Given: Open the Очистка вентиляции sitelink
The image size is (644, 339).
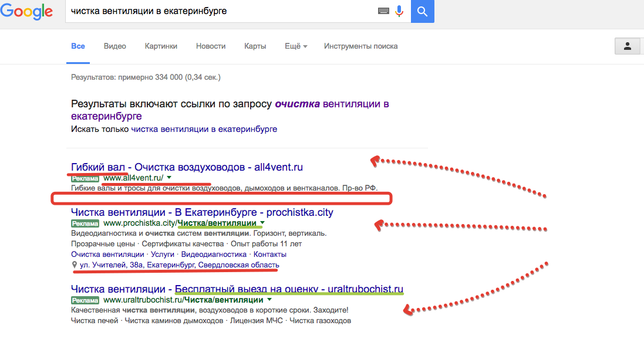Looking at the screenshot, I should (107, 255).
